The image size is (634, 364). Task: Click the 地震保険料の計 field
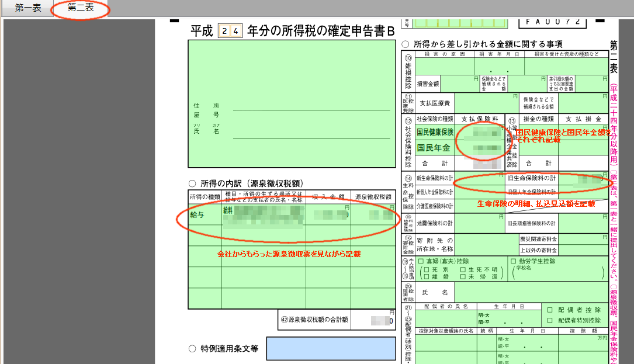[x=480, y=223]
